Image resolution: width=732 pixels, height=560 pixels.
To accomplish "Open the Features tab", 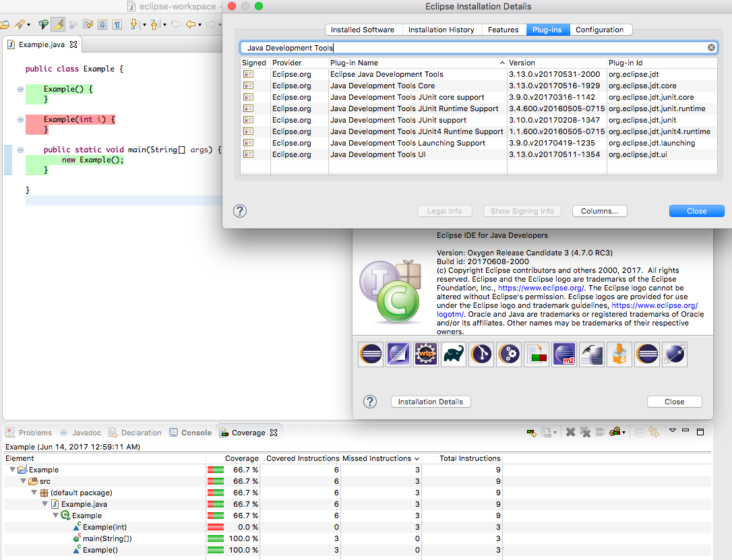I will pyautogui.click(x=504, y=30).
